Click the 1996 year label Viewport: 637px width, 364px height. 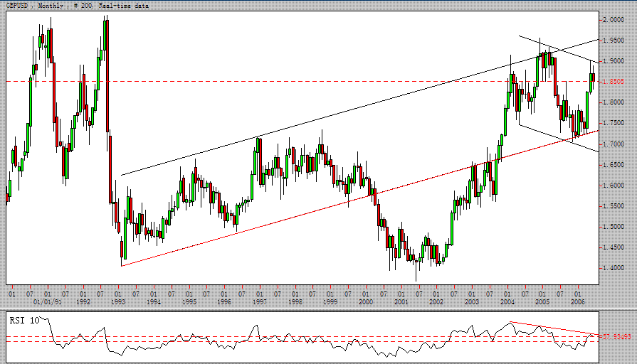(224, 302)
